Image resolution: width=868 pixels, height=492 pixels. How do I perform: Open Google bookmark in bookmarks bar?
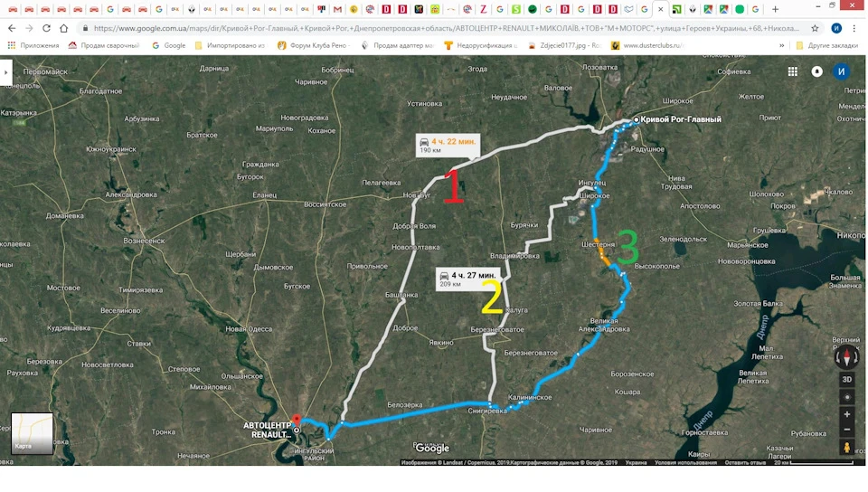click(169, 45)
